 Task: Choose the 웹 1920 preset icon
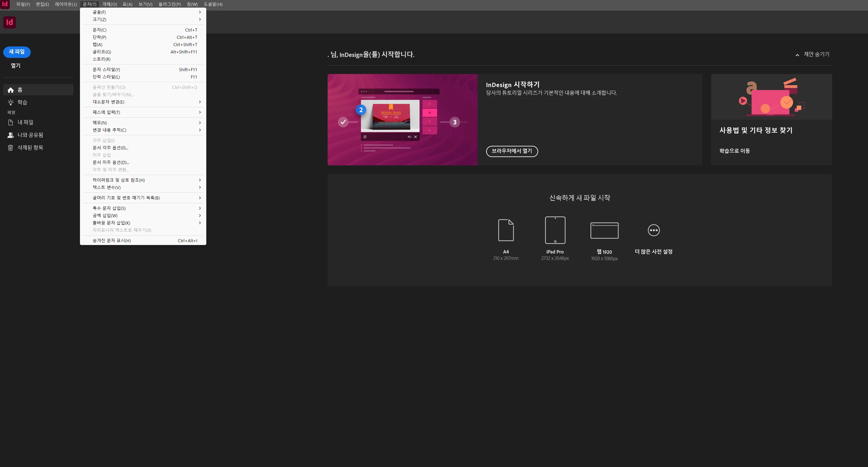coord(604,230)
